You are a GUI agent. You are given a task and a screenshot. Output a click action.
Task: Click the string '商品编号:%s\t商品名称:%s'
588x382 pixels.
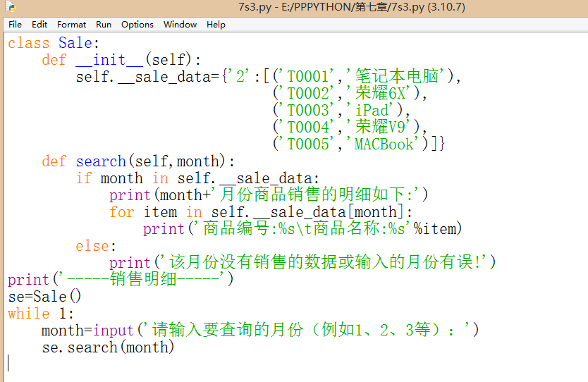tap(303, 228)
